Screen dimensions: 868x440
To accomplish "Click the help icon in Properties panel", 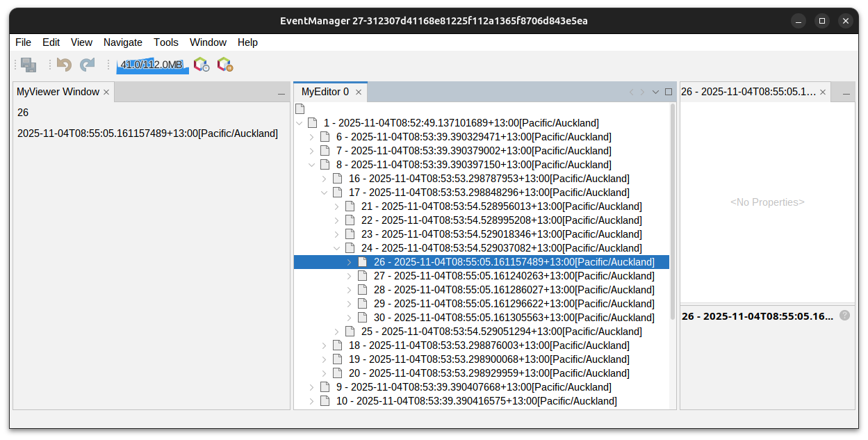I will coord(844,316).
